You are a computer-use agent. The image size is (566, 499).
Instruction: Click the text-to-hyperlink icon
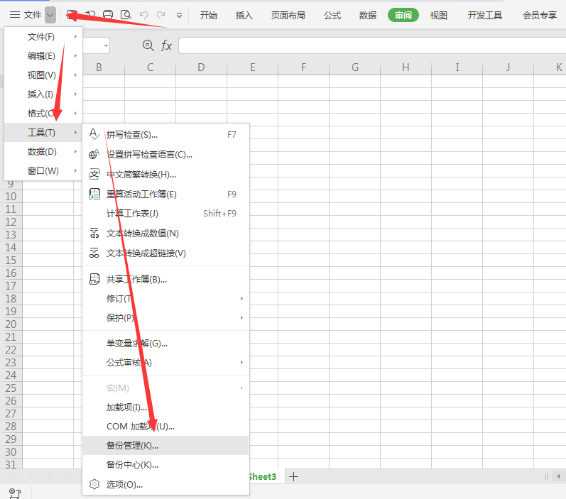(x=94, y=253)
